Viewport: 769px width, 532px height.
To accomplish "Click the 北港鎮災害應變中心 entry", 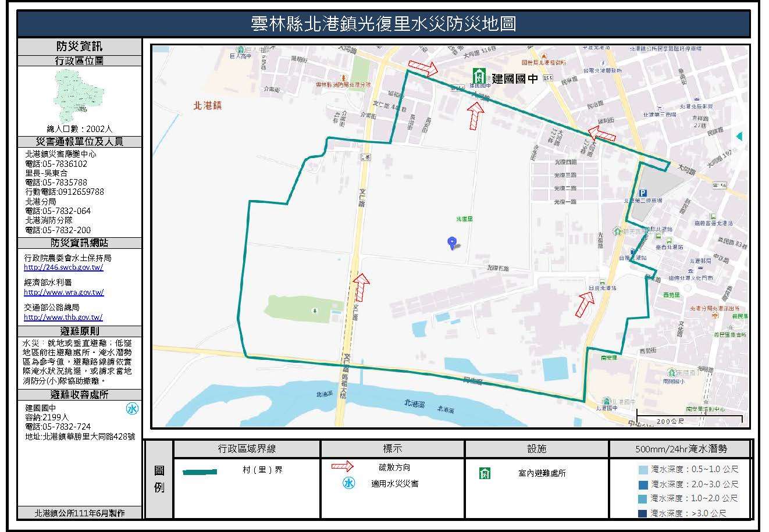I will pos(60,155).
